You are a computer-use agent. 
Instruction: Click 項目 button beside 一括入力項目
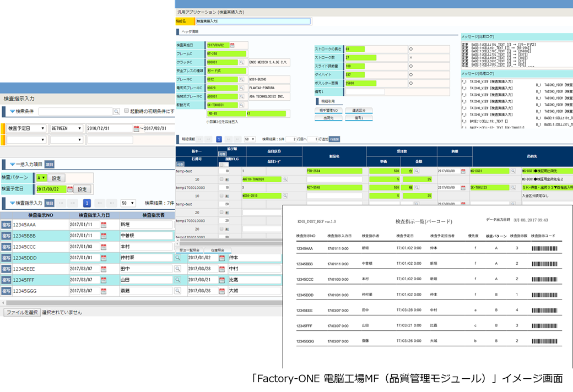[x=50, y=165]
